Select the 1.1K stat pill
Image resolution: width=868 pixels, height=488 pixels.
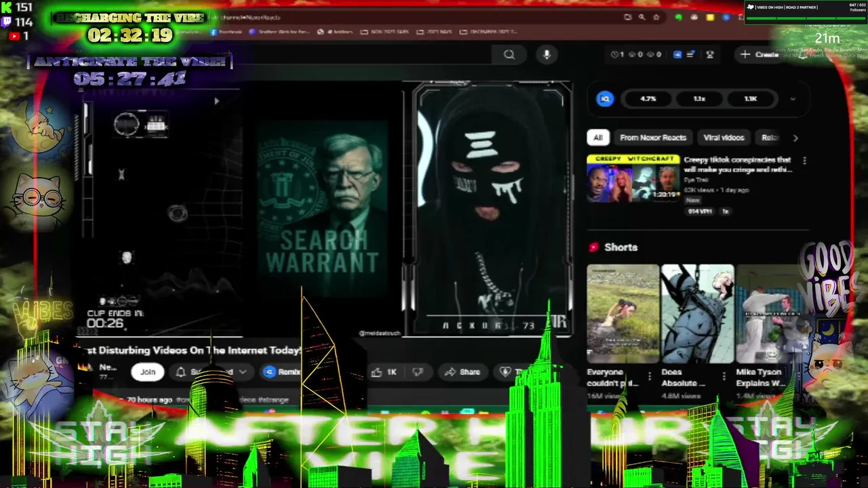tap(750, 99)
